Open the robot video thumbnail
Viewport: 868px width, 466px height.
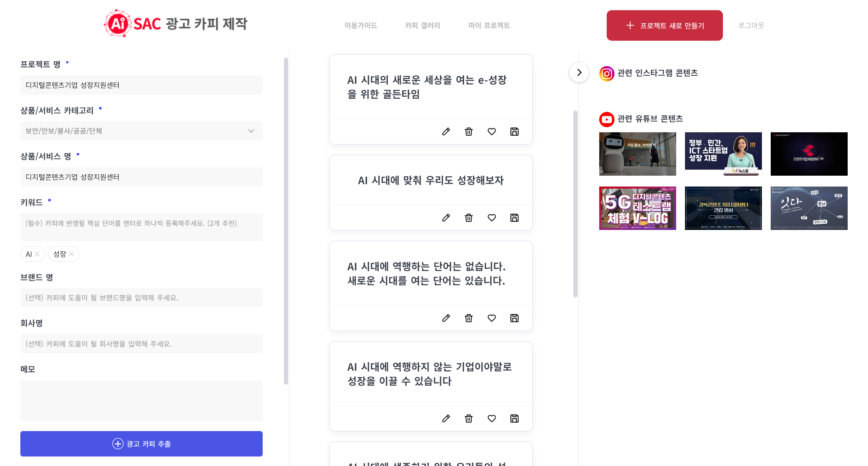(638, 154)
